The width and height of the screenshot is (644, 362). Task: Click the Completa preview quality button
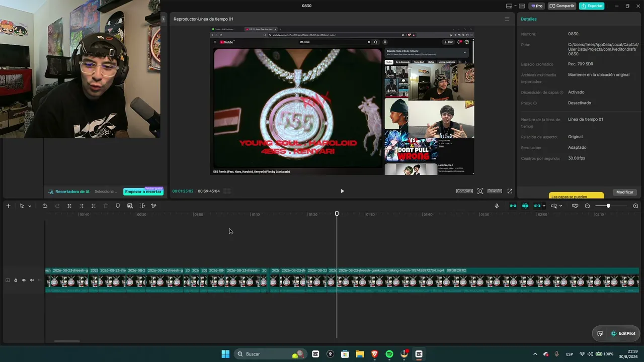(464, 191)
